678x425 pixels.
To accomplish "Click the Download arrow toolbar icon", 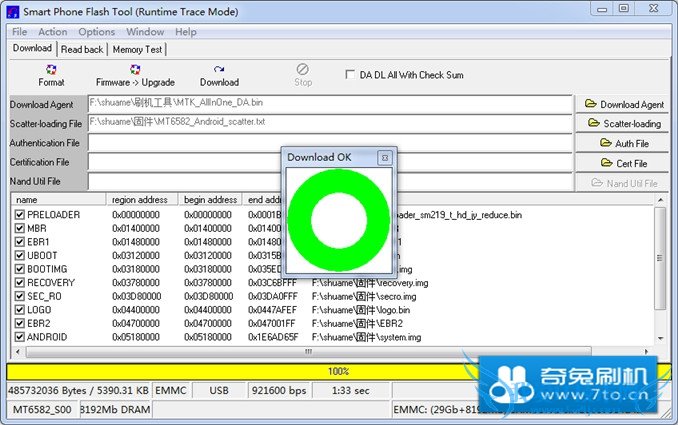I will click(x=219, y=70).
